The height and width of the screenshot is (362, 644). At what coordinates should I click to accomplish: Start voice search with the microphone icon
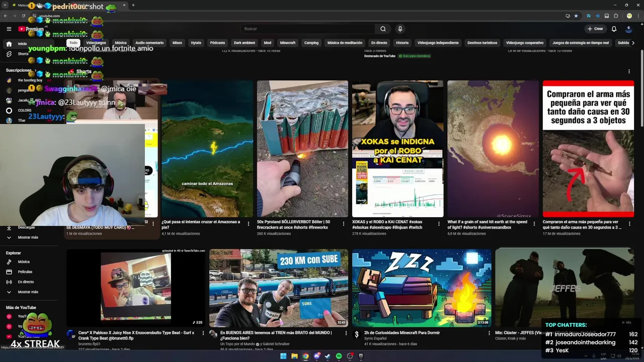click(x=400, y=29)
